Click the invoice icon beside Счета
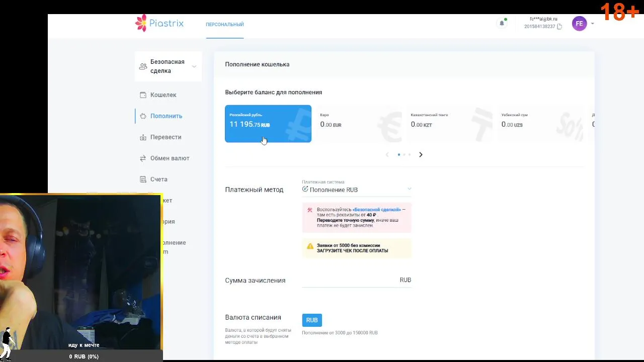This screenshot has height=362, width=644. (x=143, y=179)
